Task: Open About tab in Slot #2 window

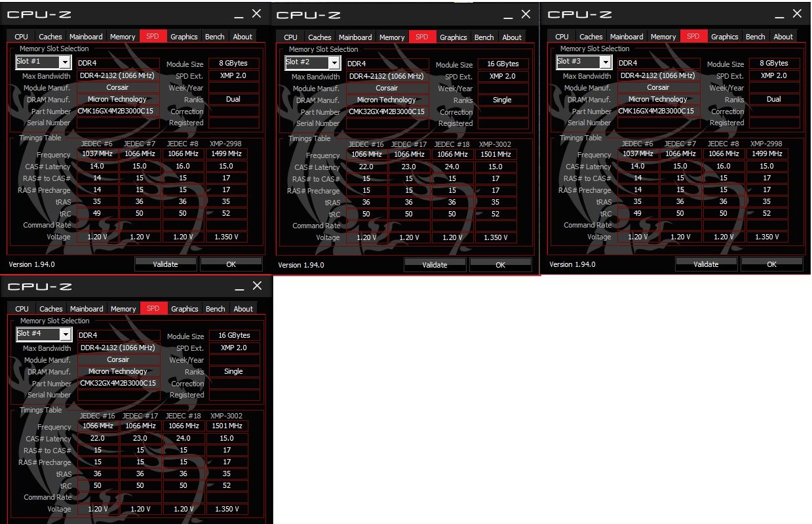Action: tap(512, 37)
